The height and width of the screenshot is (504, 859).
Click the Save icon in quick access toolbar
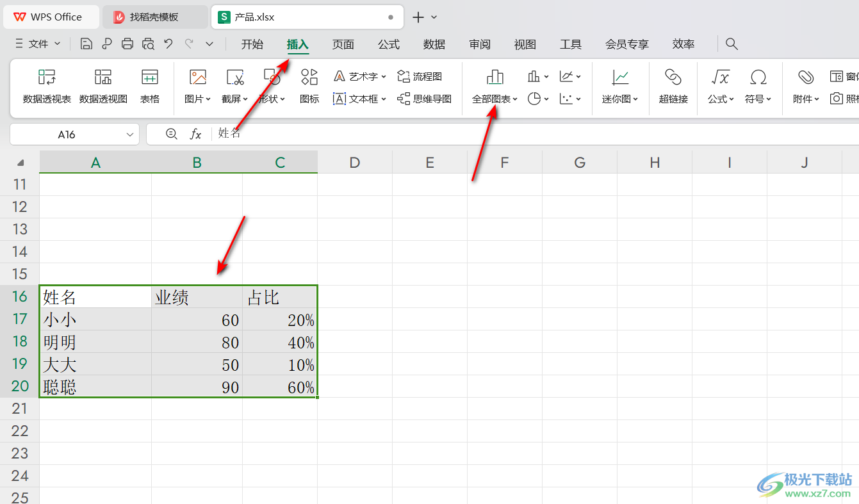(x=86, y=44)
